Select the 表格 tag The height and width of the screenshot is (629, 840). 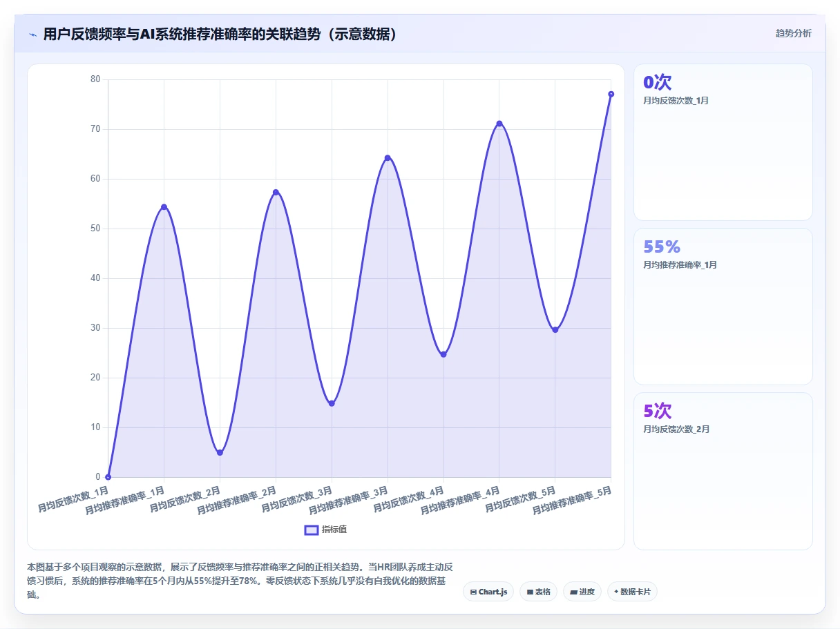[538, 592]
